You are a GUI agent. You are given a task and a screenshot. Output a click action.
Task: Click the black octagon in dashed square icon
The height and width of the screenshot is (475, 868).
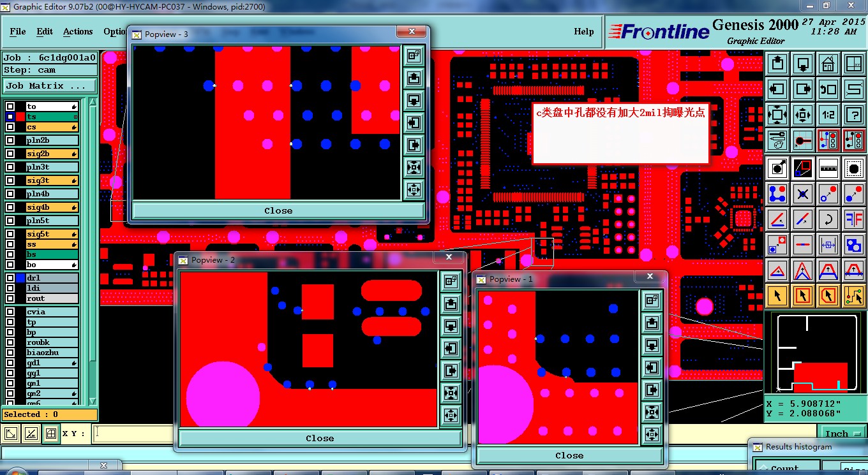pyautogui.click(x=853, y=168)
